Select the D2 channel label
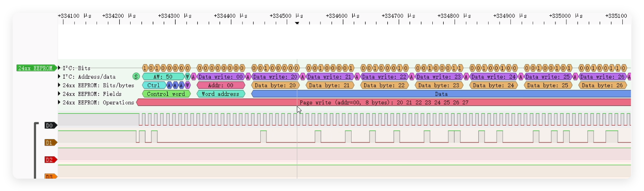The width and height of the screenshot is (644, 191). (50, 160)
